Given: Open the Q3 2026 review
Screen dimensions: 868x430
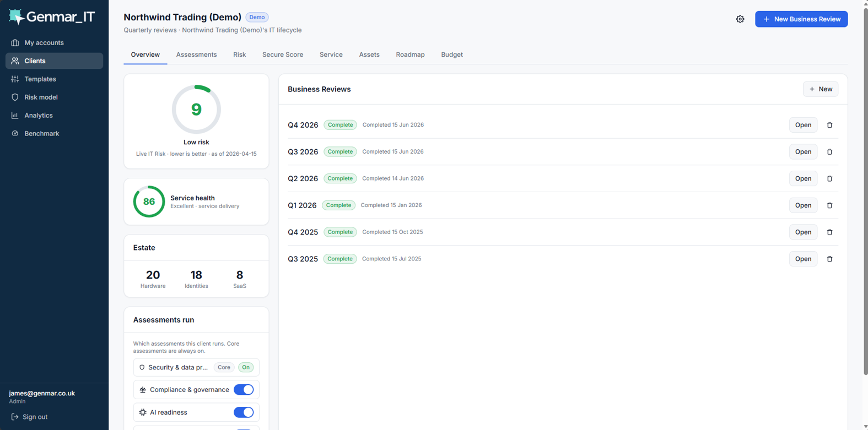Looking at the screenshot, I should coord(803,152).
